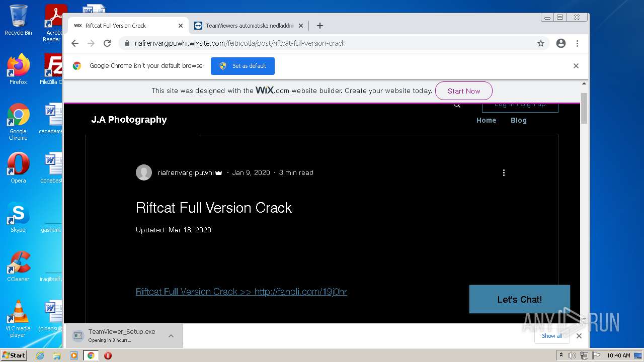Click the page vertical scrollbar thumb
The image size is (644, 362).
[x=584, y=108]
